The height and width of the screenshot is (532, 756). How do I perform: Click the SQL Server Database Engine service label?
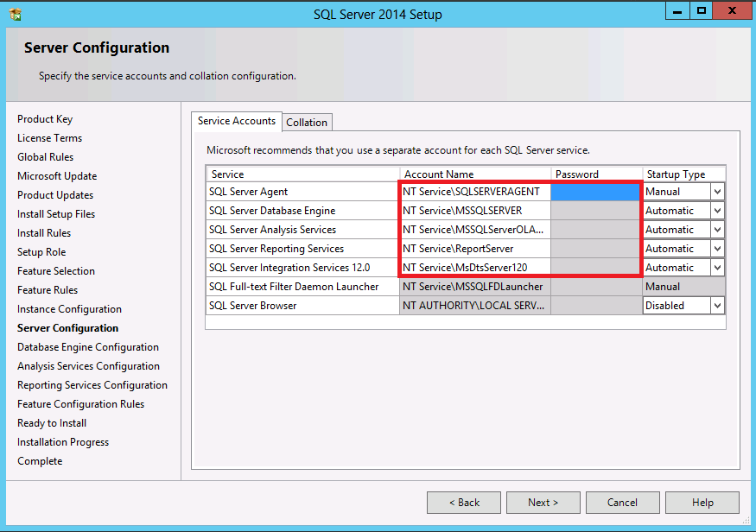coord(272,211)
